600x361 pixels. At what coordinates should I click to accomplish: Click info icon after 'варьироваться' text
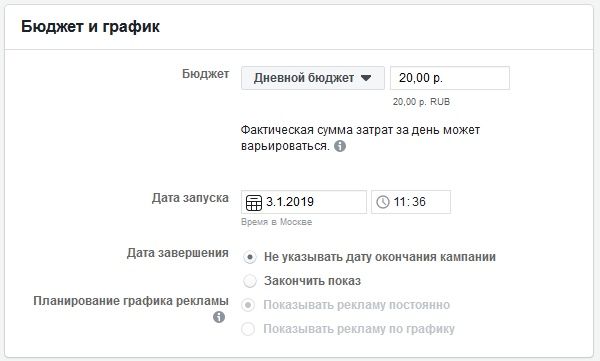click(340, 146)
